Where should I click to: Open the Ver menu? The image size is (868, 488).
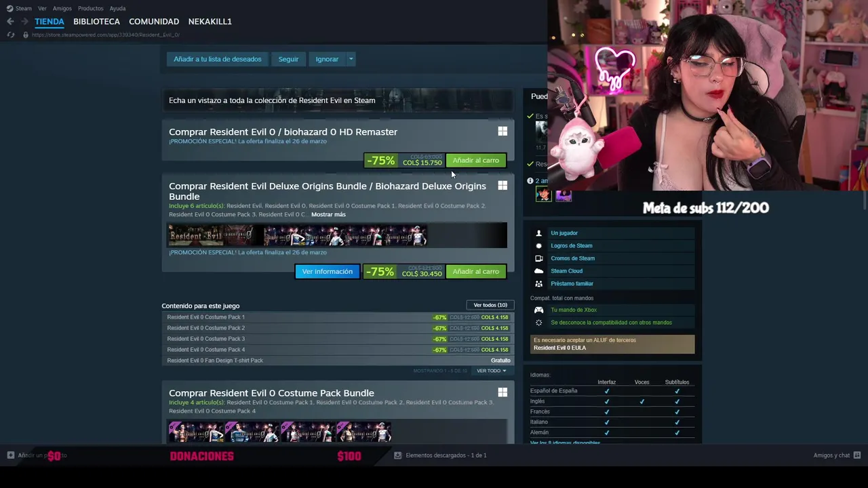42,8
